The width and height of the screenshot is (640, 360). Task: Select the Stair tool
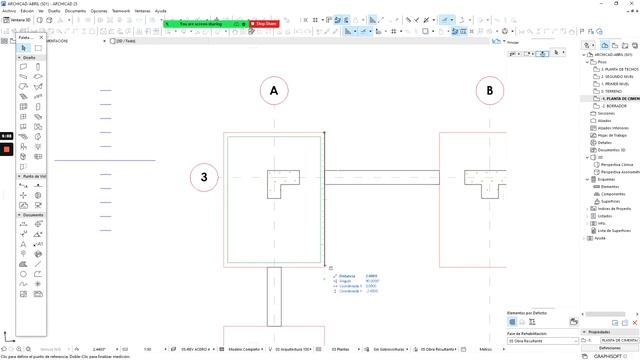tap(23, 97)
